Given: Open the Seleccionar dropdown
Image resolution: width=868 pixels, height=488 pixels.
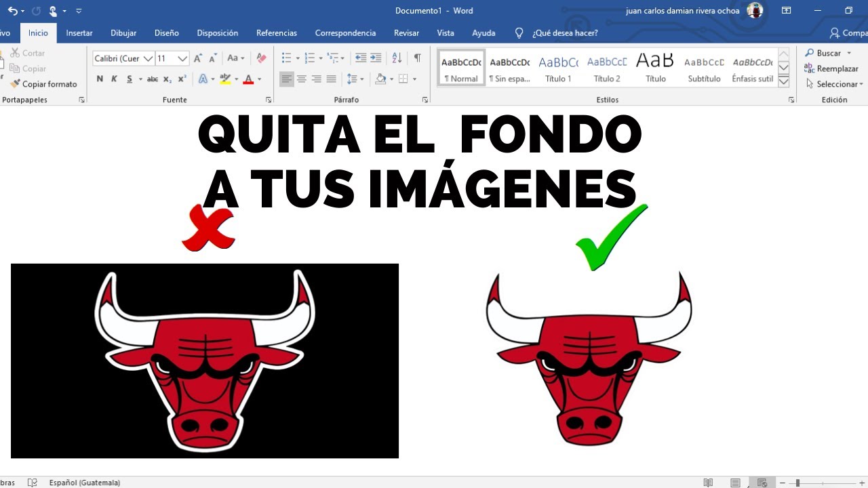Looking at the screenshot, I should (834, 84).
